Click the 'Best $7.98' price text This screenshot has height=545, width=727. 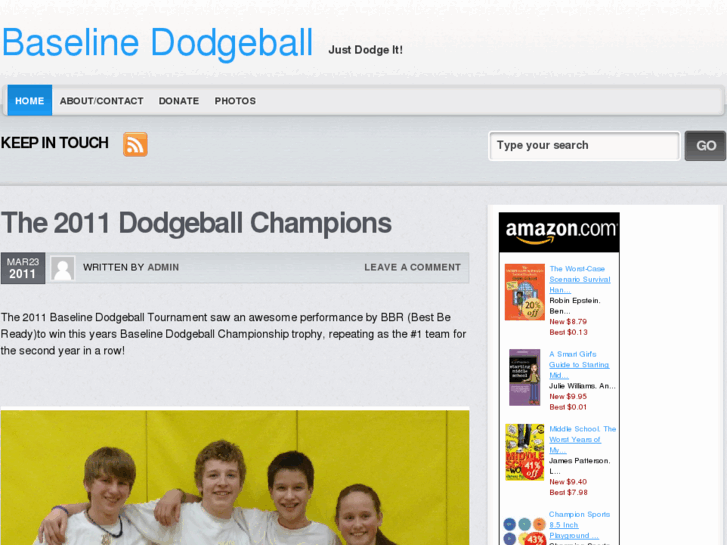coord(568,492)
